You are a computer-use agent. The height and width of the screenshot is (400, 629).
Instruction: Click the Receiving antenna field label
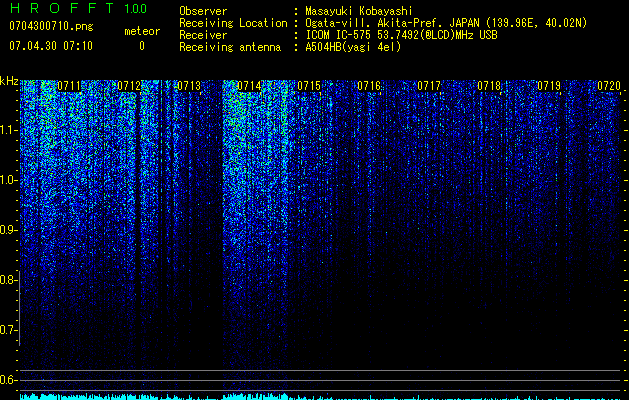click(x=230, y=47)
